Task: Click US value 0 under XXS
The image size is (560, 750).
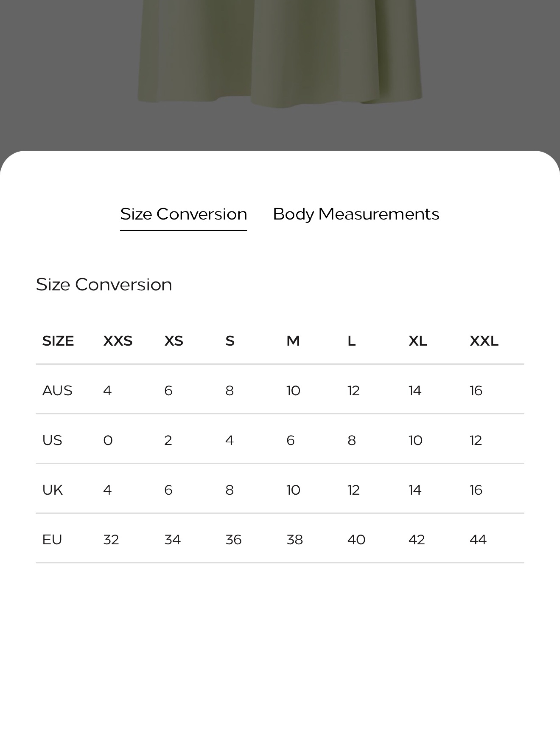Action: tap(108, 440)
